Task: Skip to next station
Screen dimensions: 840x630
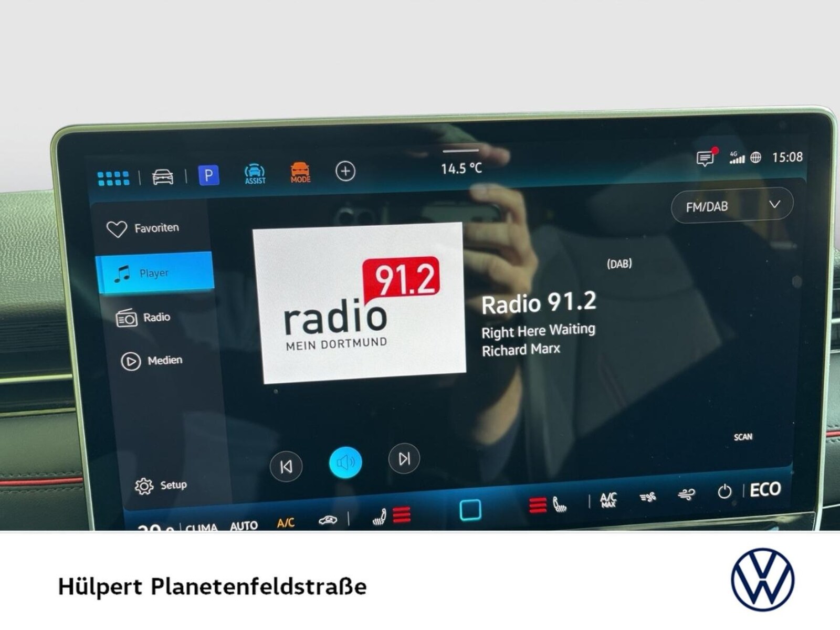Action: coord(404,459)
